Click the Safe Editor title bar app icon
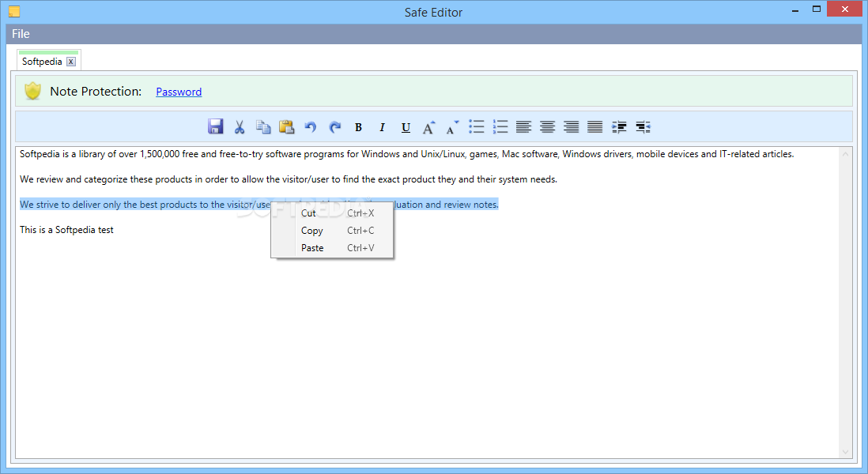 (x=14, y=12)
